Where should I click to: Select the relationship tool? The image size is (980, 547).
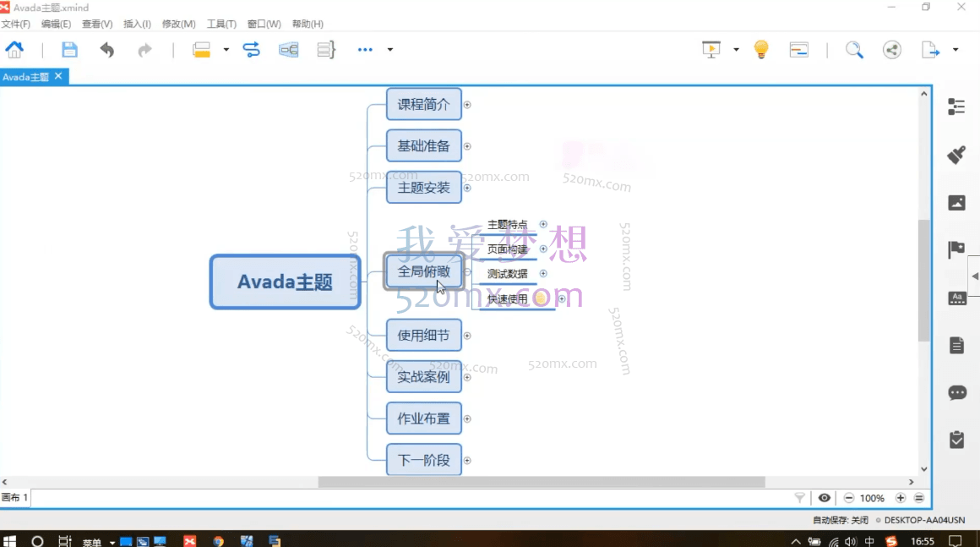click(251, 49)
